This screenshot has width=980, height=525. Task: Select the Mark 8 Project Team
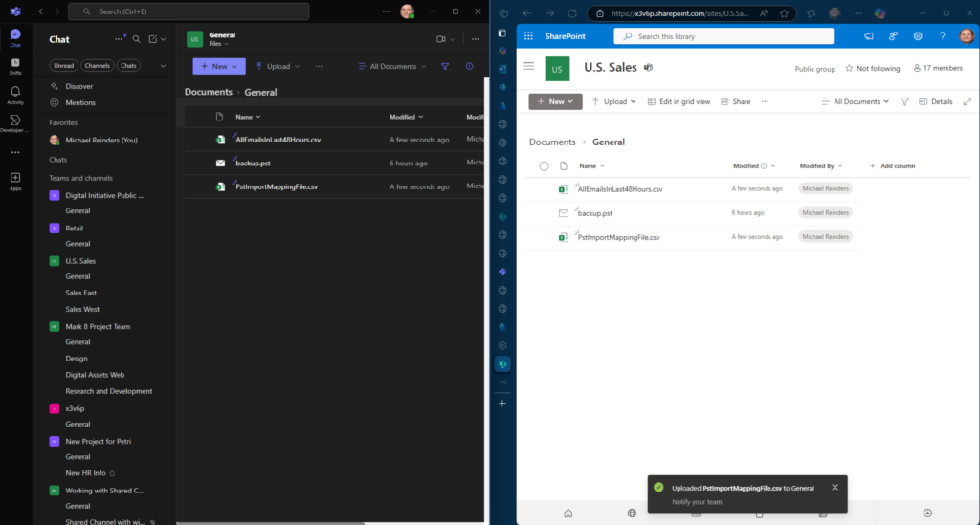[98, 326]
